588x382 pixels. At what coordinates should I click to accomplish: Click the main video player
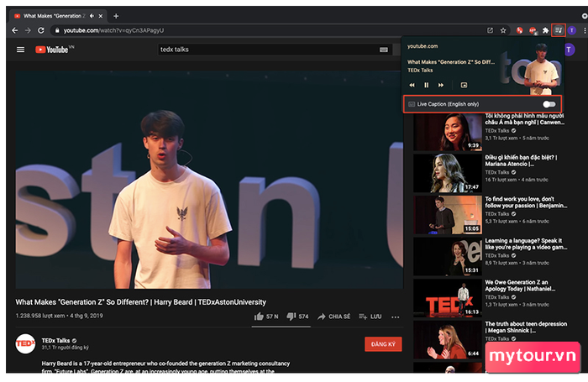pyautogui.click(x=209, y=180)
